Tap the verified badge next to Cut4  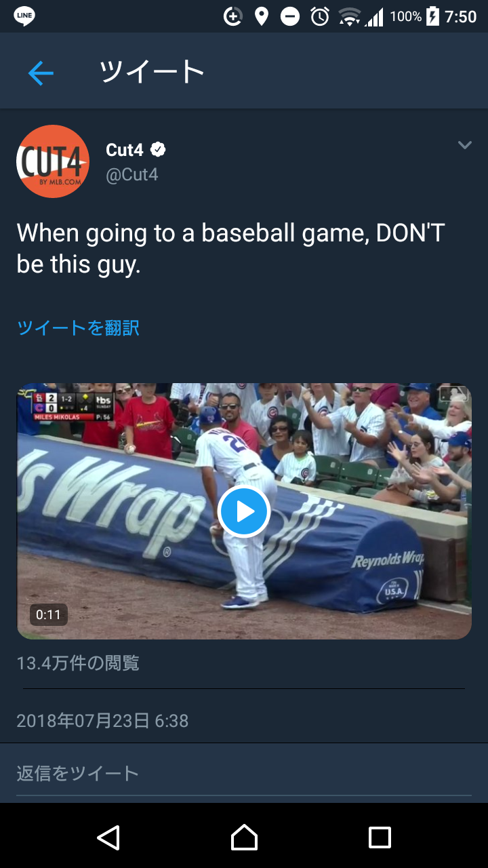click(159, 150)
